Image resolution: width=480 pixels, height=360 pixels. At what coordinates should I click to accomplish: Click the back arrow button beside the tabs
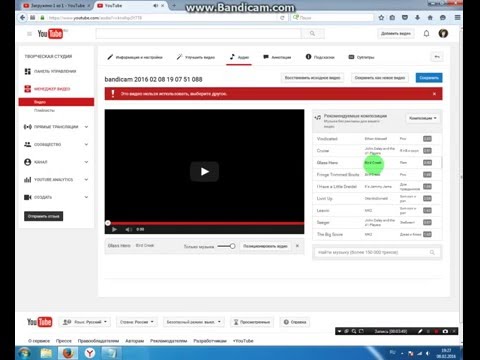(437, 57)
